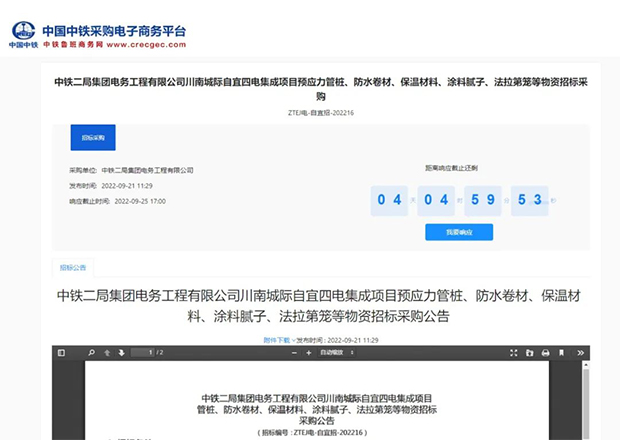This screenshot has height=440, width=620.
Task: Click the 距离响应截止还剩 countdown label
Action: pos(451,168)
